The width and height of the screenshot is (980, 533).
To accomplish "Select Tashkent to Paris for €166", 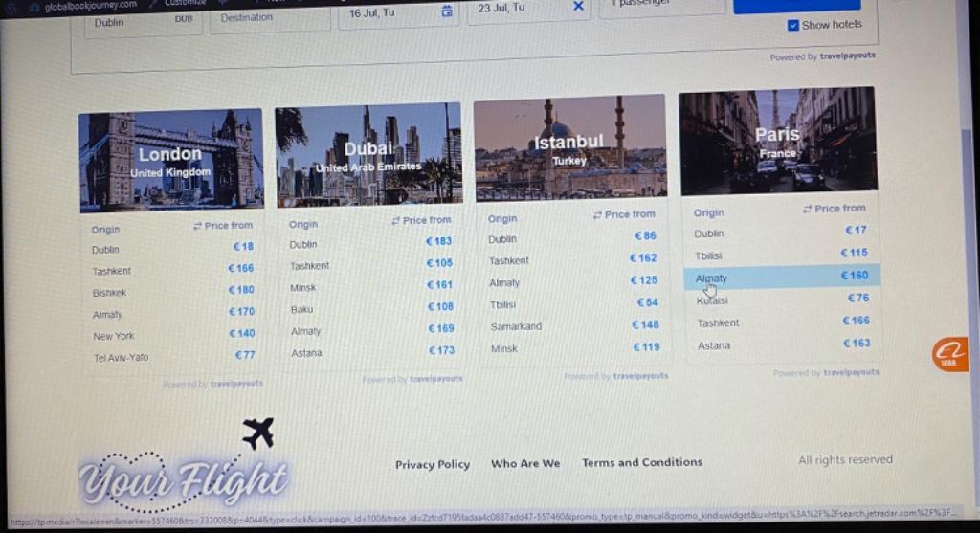I will (783, 322).
